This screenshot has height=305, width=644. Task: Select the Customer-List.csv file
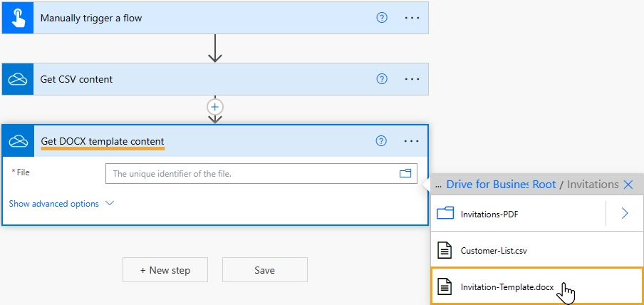tap(537, 250)
